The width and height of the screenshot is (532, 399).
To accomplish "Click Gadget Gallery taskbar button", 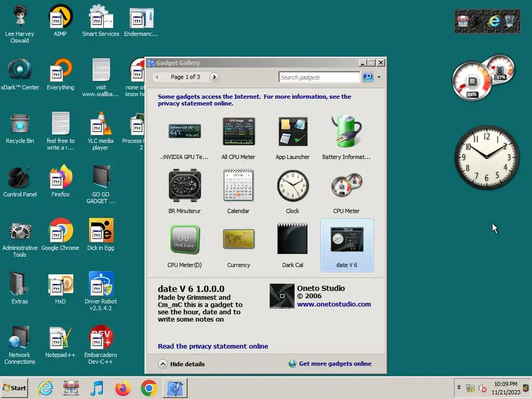I will [x=175, y=388].
